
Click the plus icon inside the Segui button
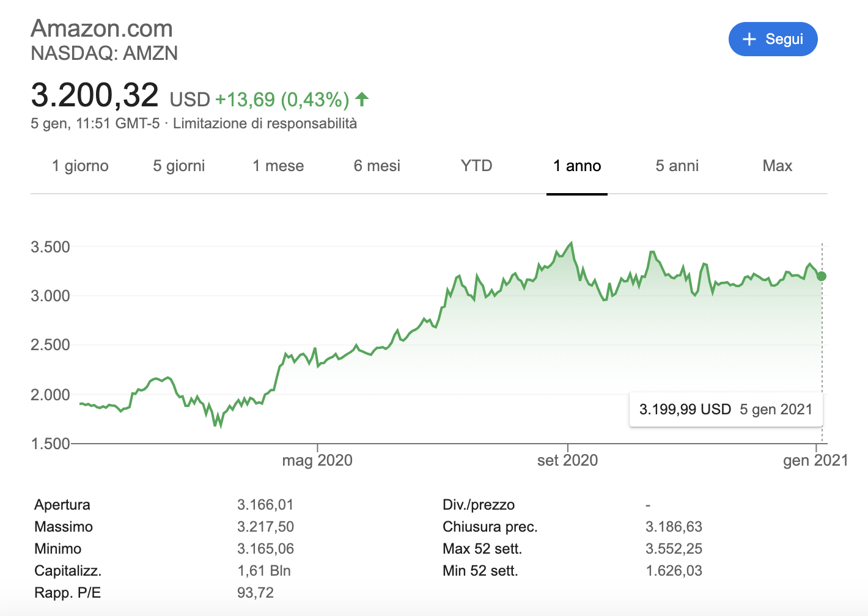click(748, 38)
